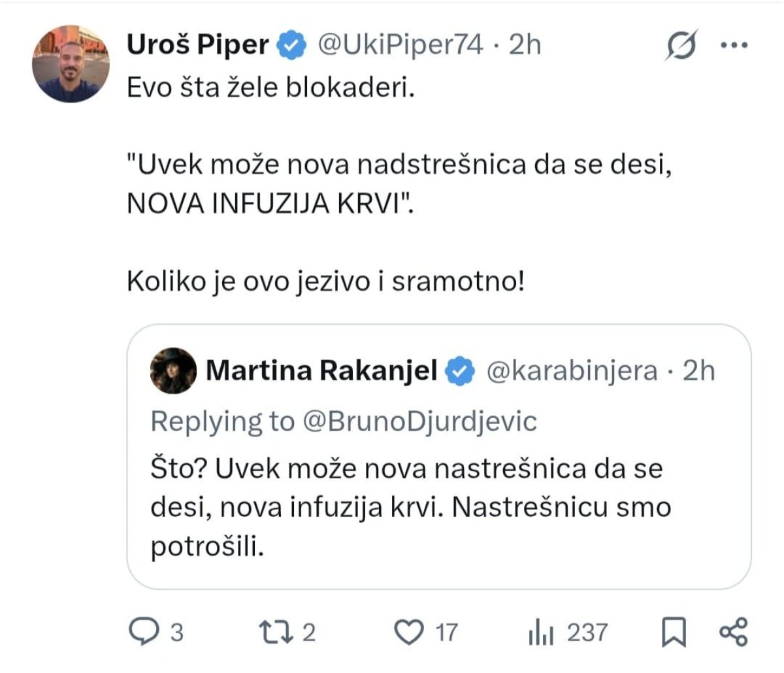Click the Martina Rakanjel name
The height and width of the screenshot is (673, 784).
click(x=321, y=370)
